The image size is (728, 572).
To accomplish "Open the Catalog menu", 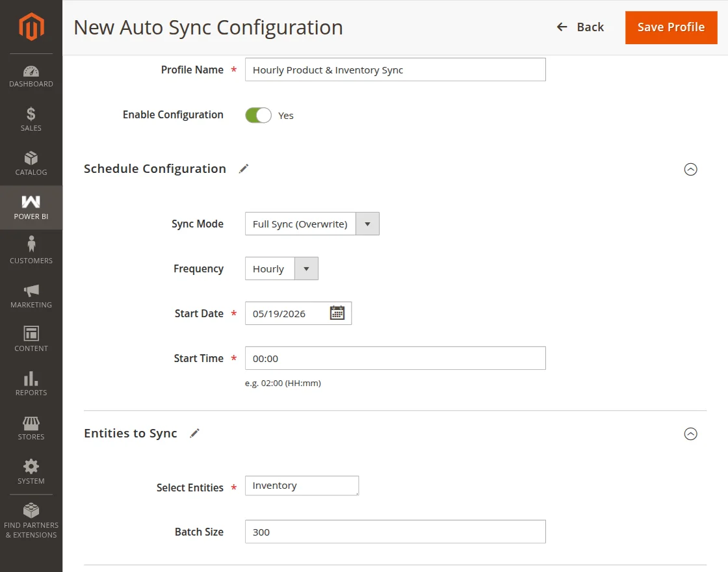I will [31, 163].
